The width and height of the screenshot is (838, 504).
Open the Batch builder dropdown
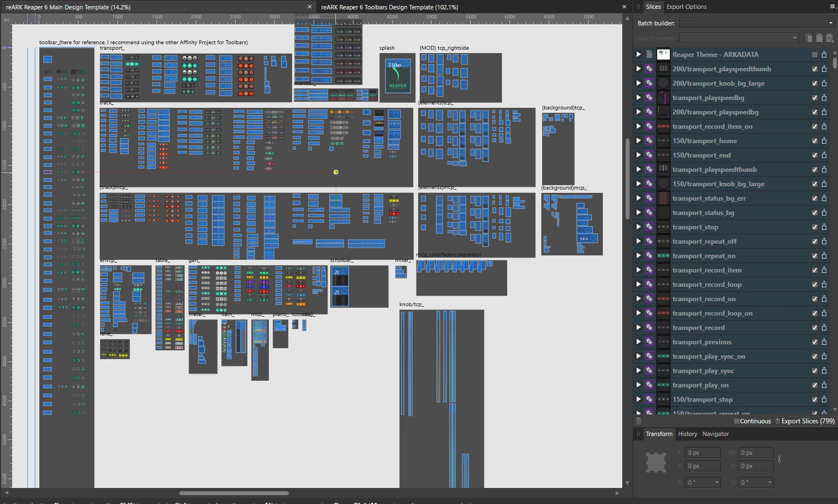click(x=757, y=23)
